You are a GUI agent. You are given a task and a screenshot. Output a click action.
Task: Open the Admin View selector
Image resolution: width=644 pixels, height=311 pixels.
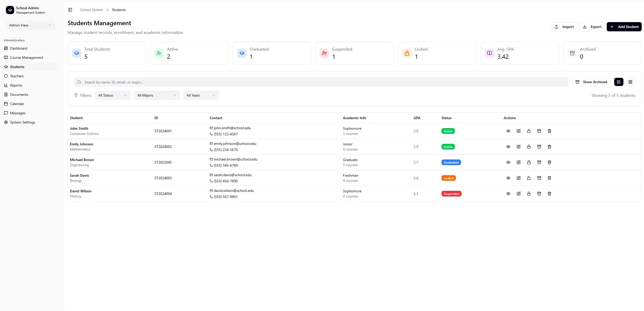point(30,25)
